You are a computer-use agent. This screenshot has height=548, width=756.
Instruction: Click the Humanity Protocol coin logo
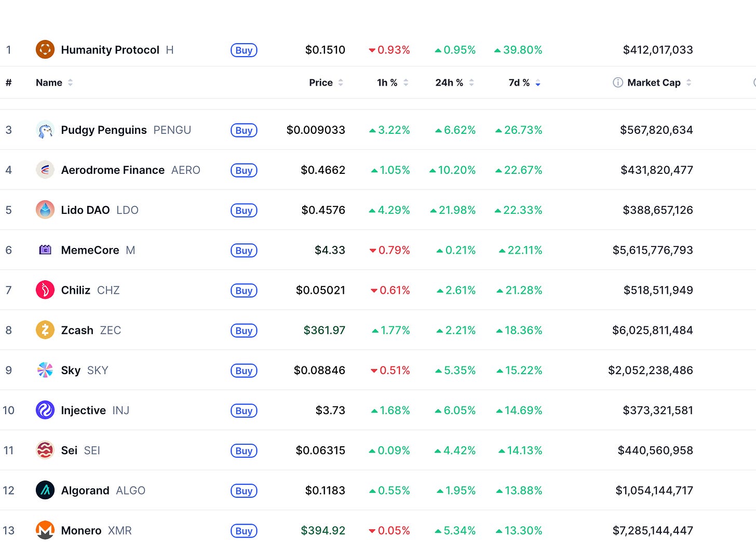pos(45,50)
